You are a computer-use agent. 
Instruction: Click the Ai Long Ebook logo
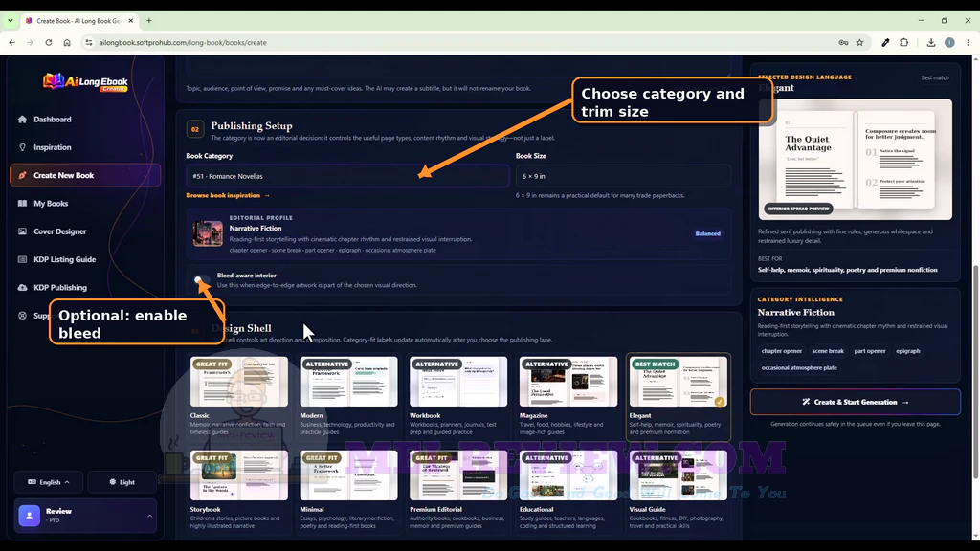(85, 82)
